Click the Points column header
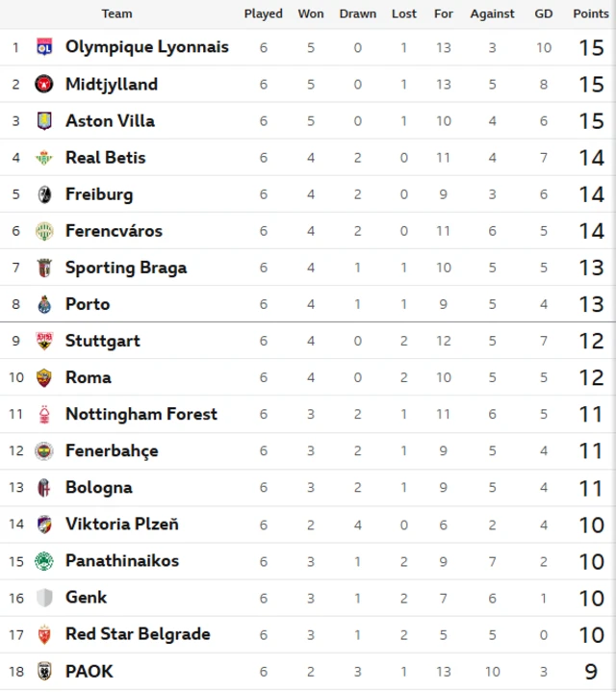This screenshot has height=692, width=616. pos(591,13)
